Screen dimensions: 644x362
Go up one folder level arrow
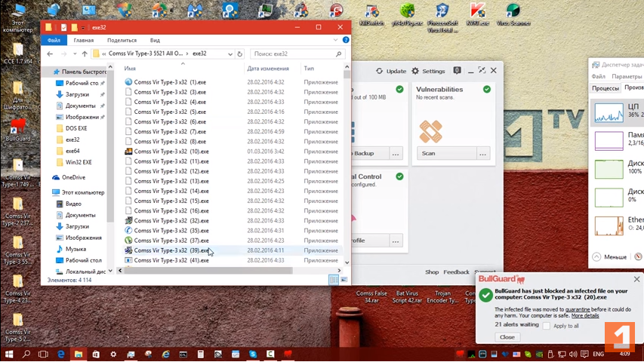(x=85, y=54)
